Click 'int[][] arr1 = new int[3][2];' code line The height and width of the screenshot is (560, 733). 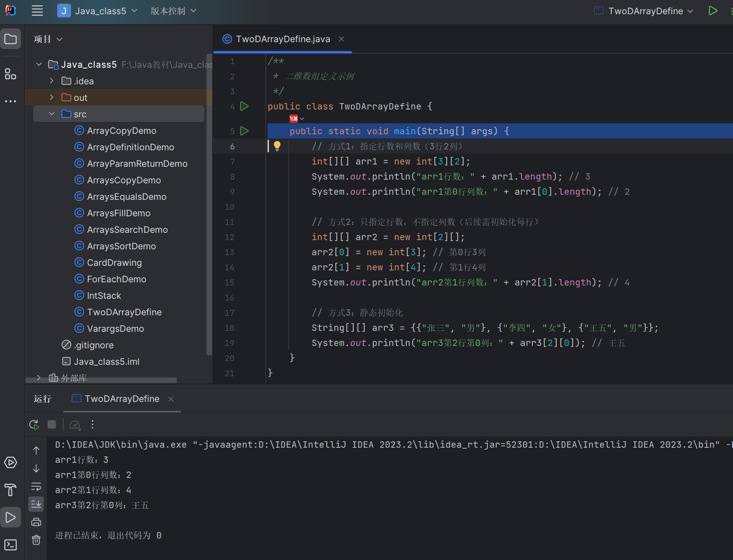click(x=391, y=161)
